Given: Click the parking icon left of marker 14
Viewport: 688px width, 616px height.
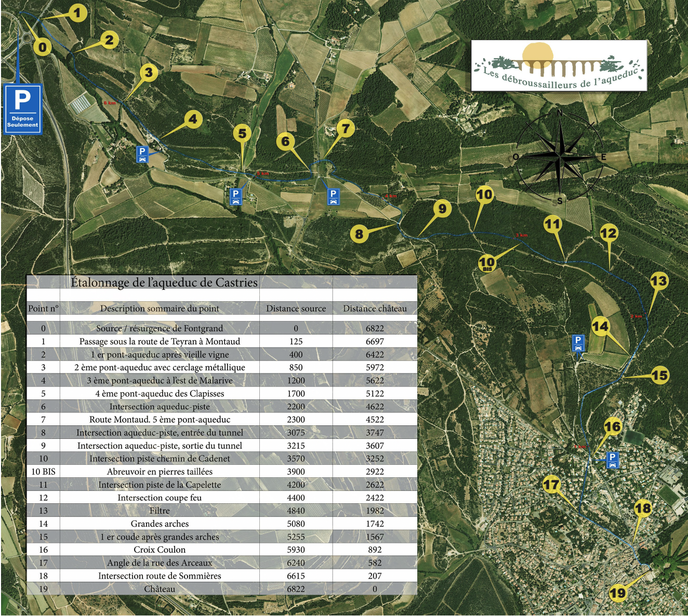Looking at the screenshot, I should pos(578,343).
